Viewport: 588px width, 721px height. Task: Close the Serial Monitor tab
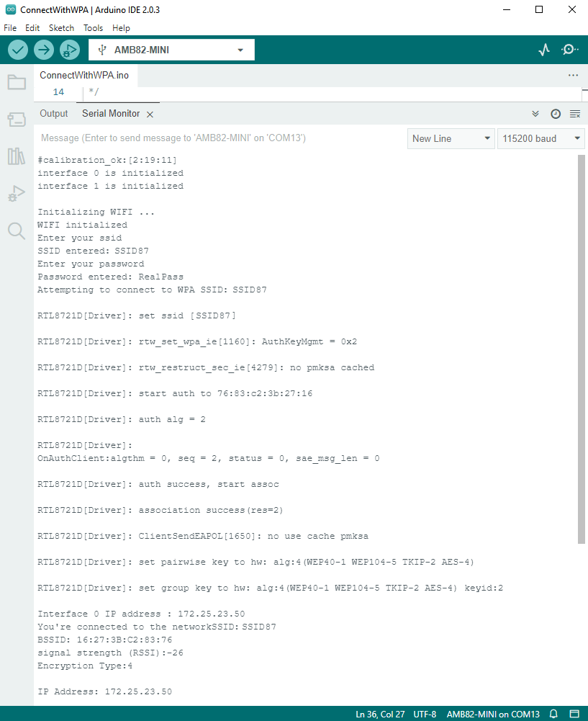150,115
